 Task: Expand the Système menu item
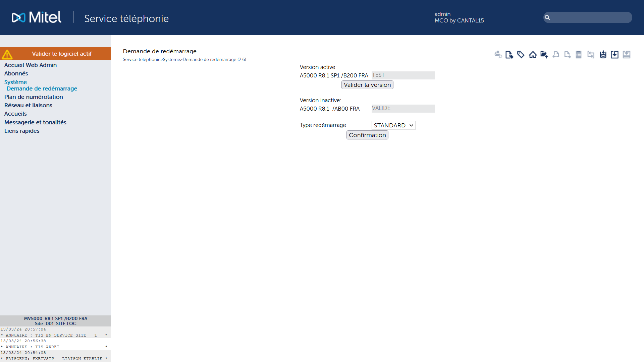click(15, 82)
